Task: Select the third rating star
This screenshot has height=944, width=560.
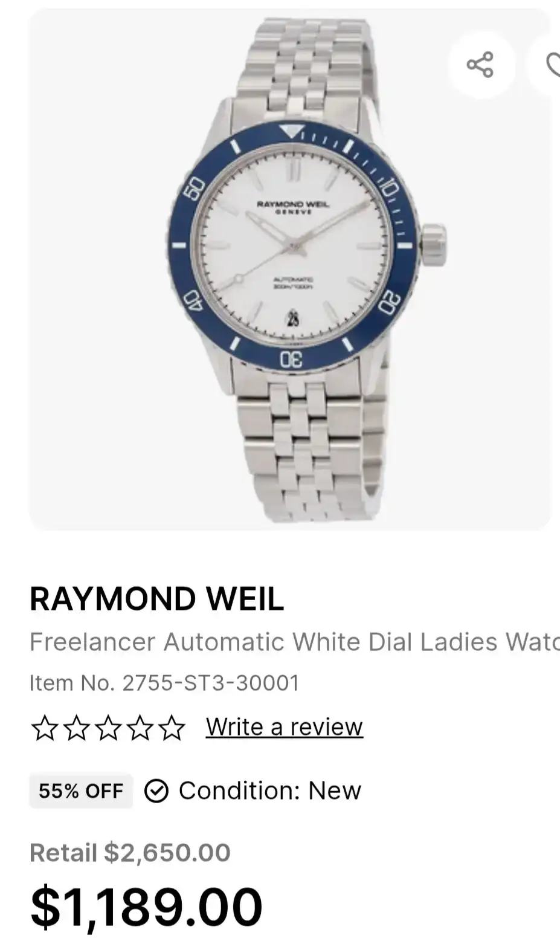Action: pyautogui.click(x=109, y=728)
